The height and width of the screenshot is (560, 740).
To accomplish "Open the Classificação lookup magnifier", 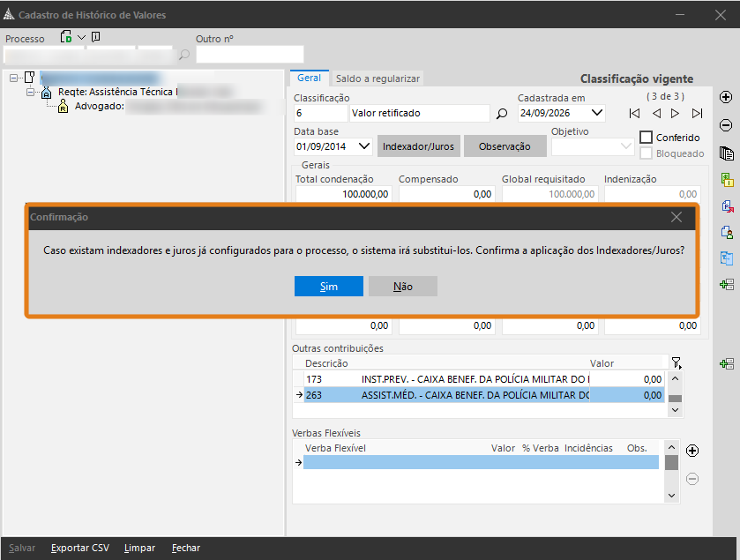I will pos(502,113).
